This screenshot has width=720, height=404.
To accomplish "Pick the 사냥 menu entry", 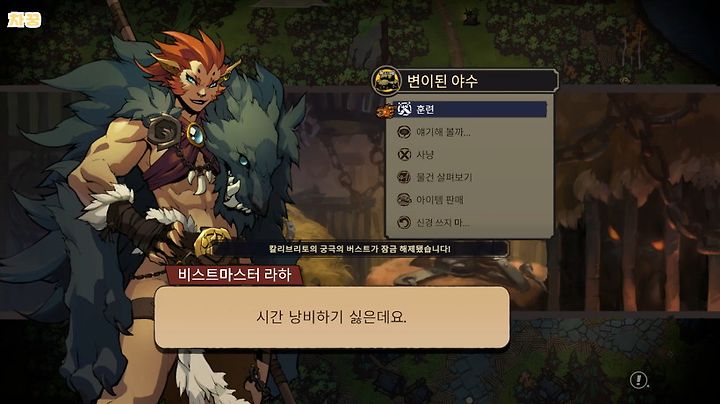I will tap(470, 155).
